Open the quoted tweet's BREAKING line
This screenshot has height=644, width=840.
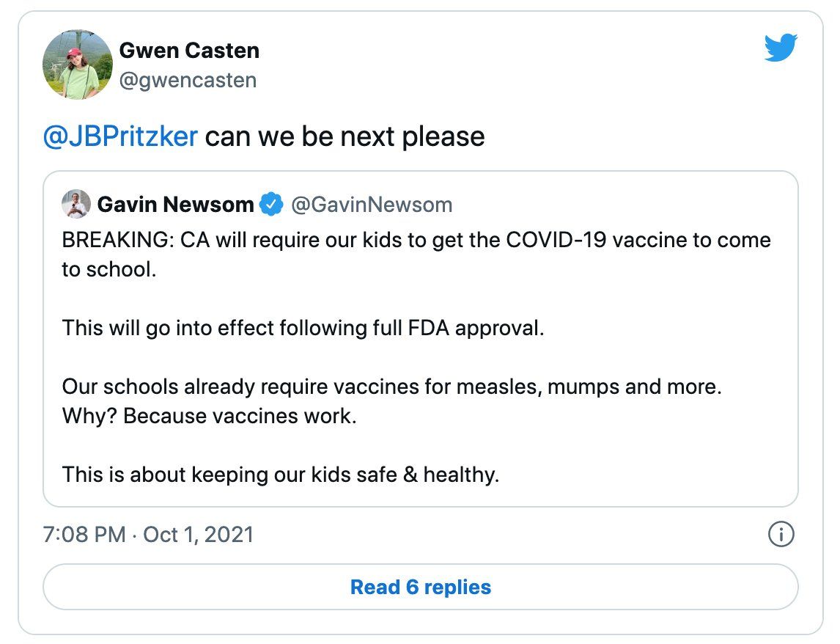pos(416,241)
